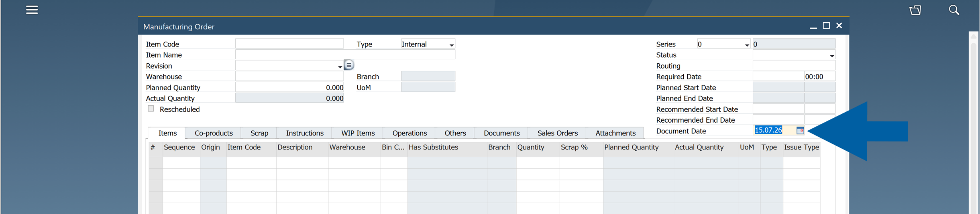The image size is (980, 214).
Task: Select the UoM column header in grid
Action: coord(750,147)
